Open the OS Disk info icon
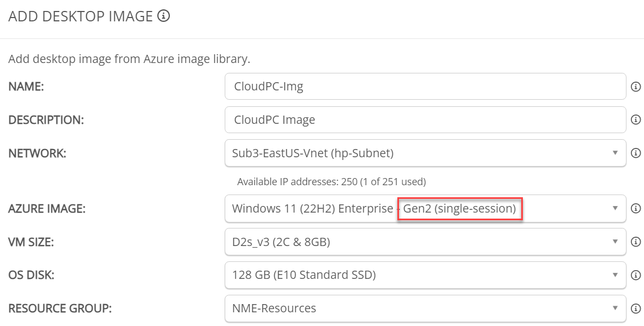Image resolution: width=644 pixels, height=326 pixels. pos(636,274)
